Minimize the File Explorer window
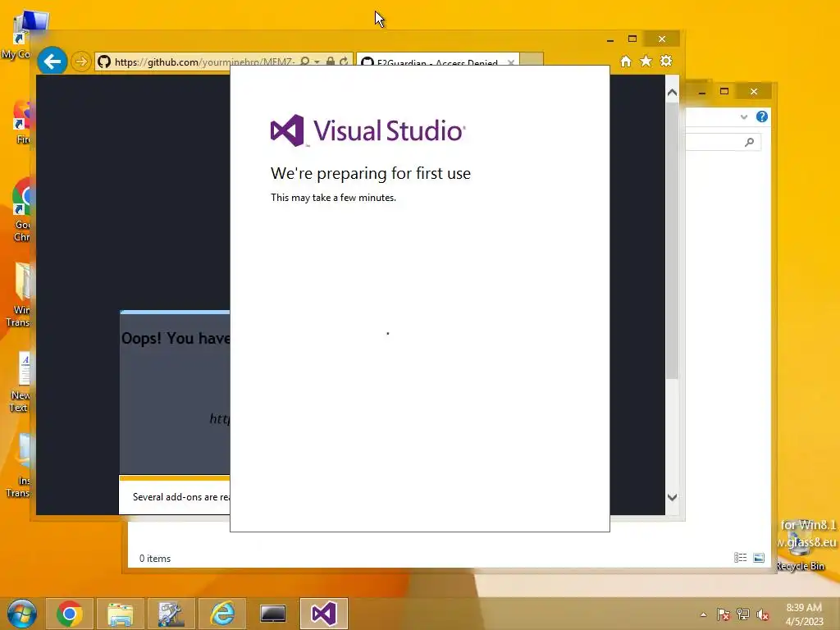 [x=702, y=92]
